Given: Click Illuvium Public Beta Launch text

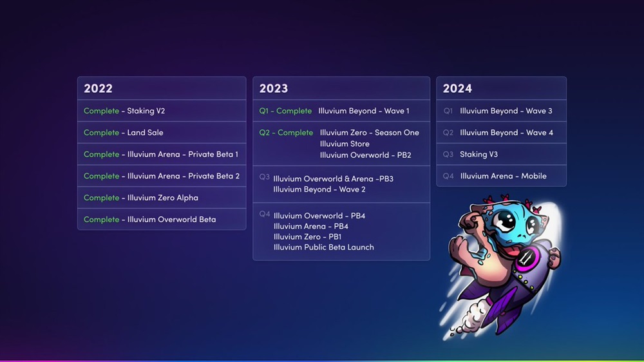Looking at the screenshot, I should 323,247.
